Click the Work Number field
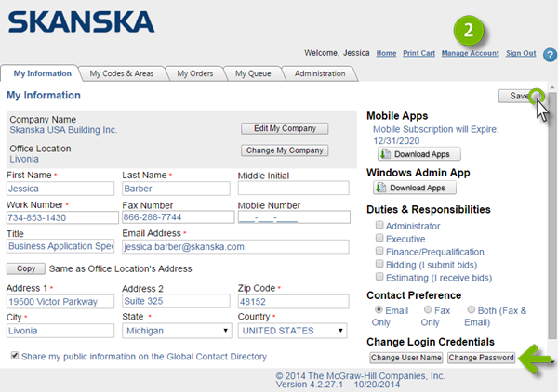The height and width of the screenshot is (392, 558). click(62, 217)
